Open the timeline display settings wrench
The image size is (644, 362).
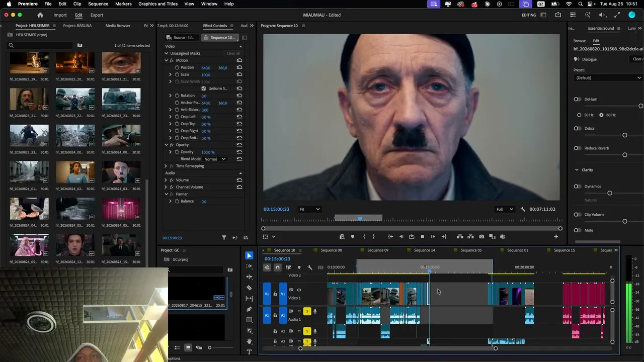click(x=310, y=267)
